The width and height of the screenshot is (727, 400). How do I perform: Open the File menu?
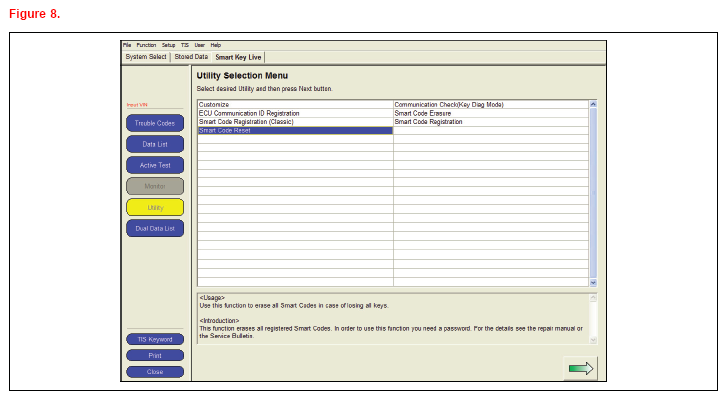click(x=127, y=45)
